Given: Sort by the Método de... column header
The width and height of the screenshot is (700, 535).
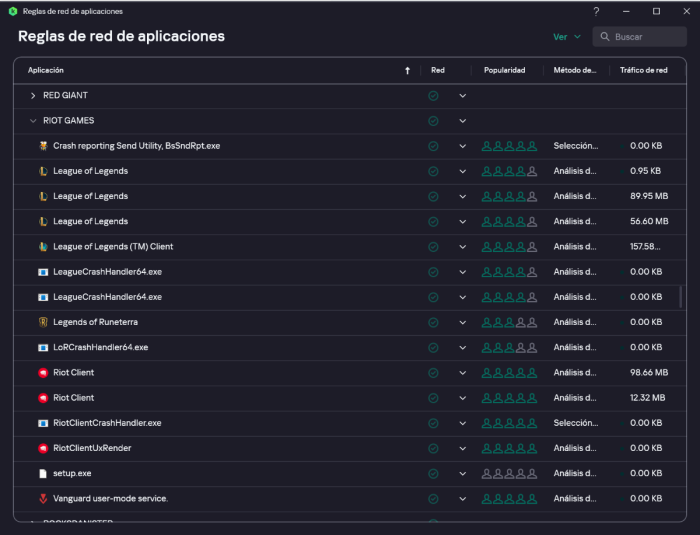Looking at the screenshot, I should pyautogui.click(x=575, y=70).
